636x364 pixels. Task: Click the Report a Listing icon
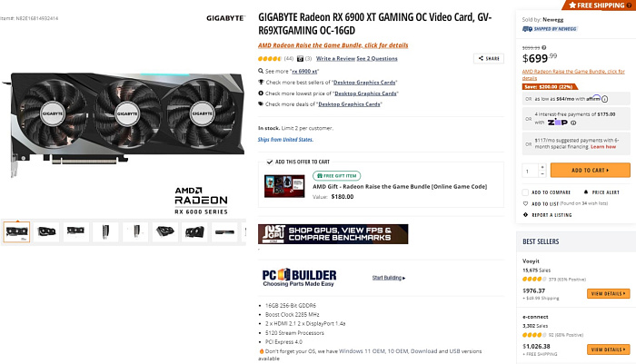(526, 215)
